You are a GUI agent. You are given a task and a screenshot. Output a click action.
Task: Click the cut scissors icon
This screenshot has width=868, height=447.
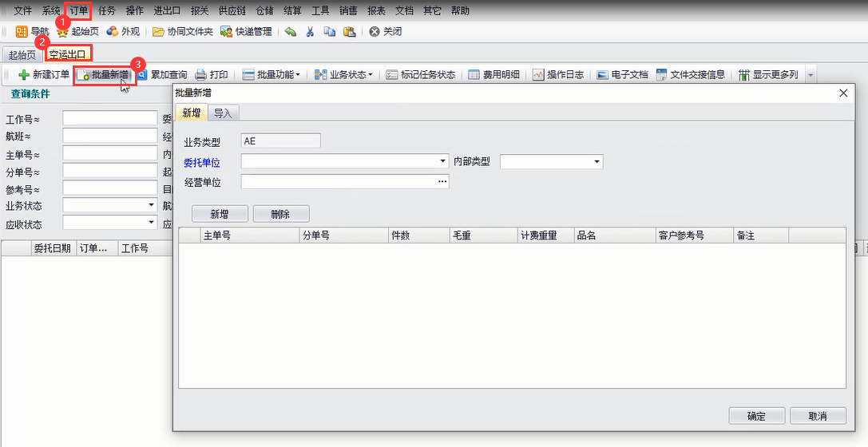coord(310,32)
